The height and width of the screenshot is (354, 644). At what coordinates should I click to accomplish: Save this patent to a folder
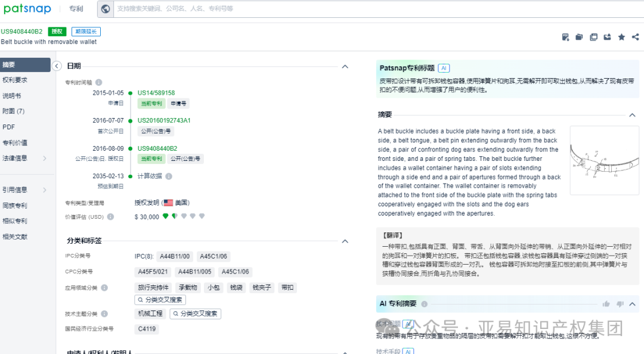(579, 37)
